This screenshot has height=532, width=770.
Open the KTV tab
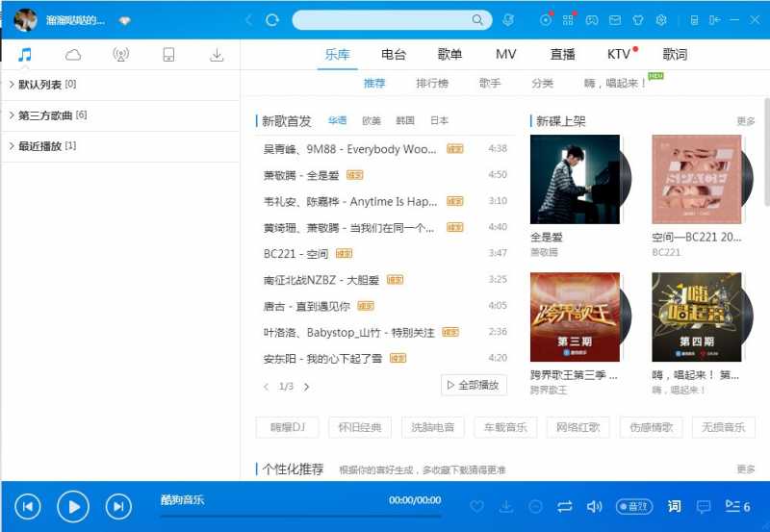[619, 54]
